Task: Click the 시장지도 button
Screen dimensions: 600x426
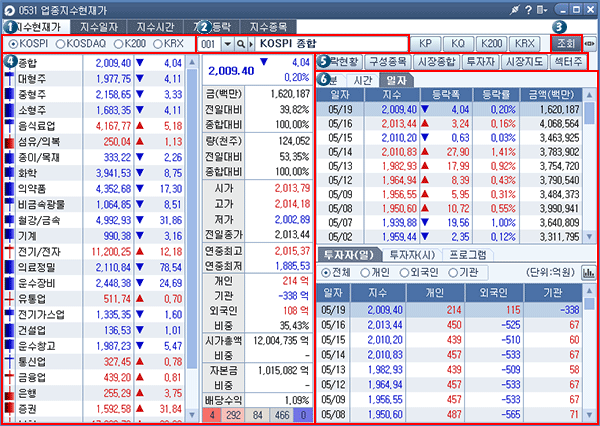Action: click(x=524, y=62)
